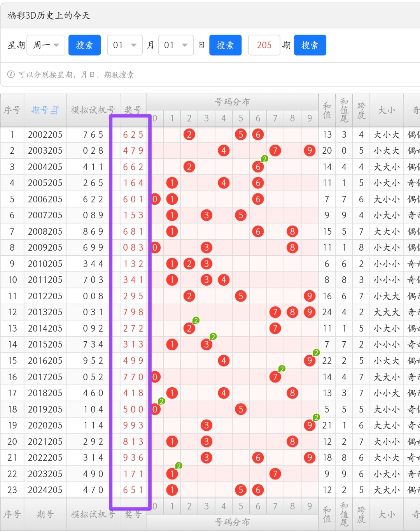This screenshot has height=532, width=420.
Task: Select issue number 2024205
Action: (45, 490)
